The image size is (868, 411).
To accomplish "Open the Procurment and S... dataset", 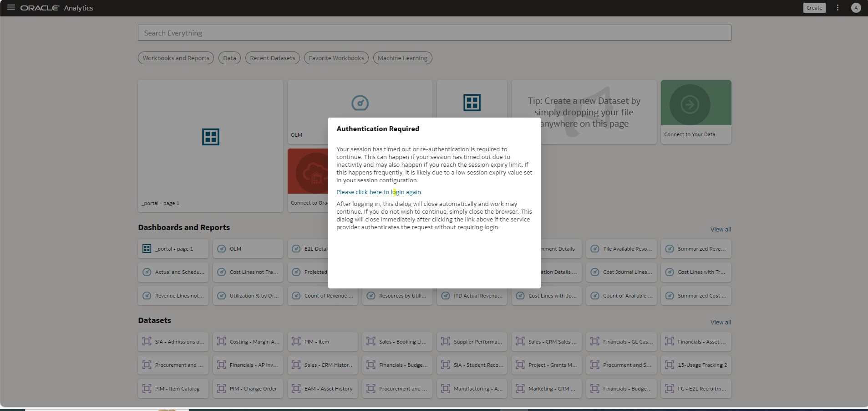I will (621, 365).
